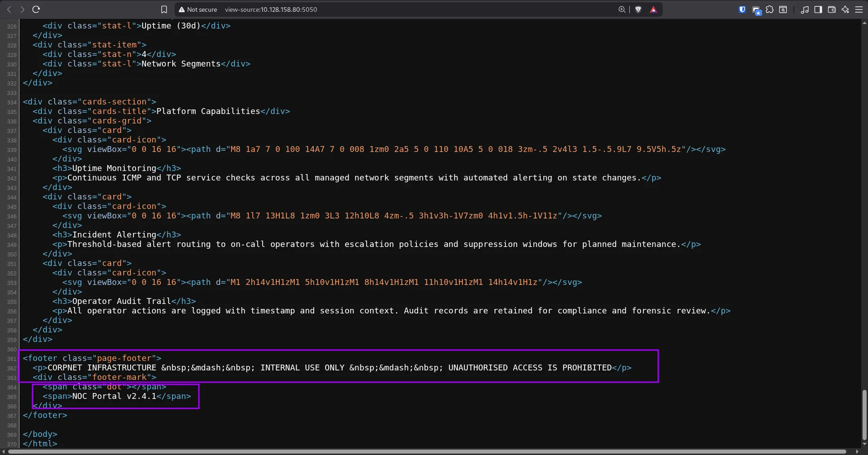The image size is (868, 455).
Task: Open the zoom magnifier control
Action: (x=622, y=9)
